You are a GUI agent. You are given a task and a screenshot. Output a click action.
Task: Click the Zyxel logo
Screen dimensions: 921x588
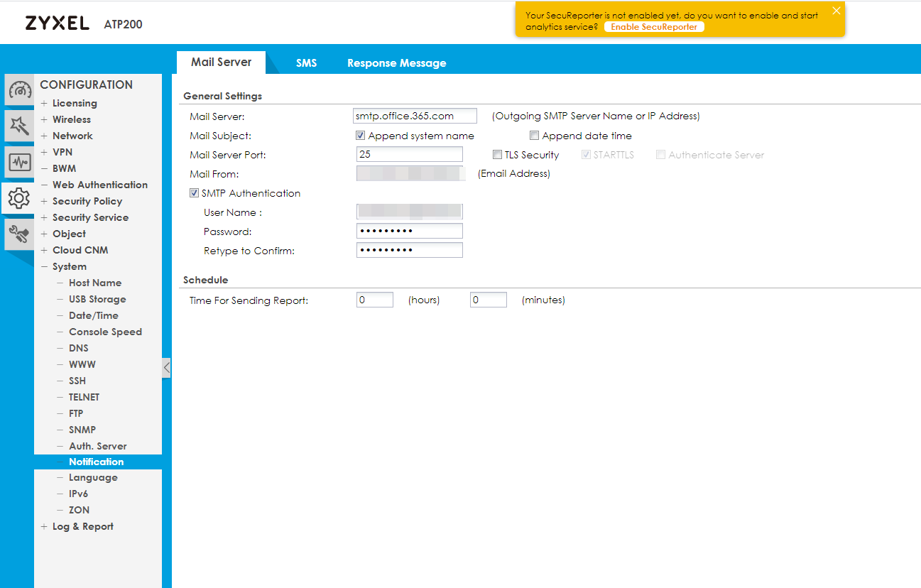(x=57, y=23)
